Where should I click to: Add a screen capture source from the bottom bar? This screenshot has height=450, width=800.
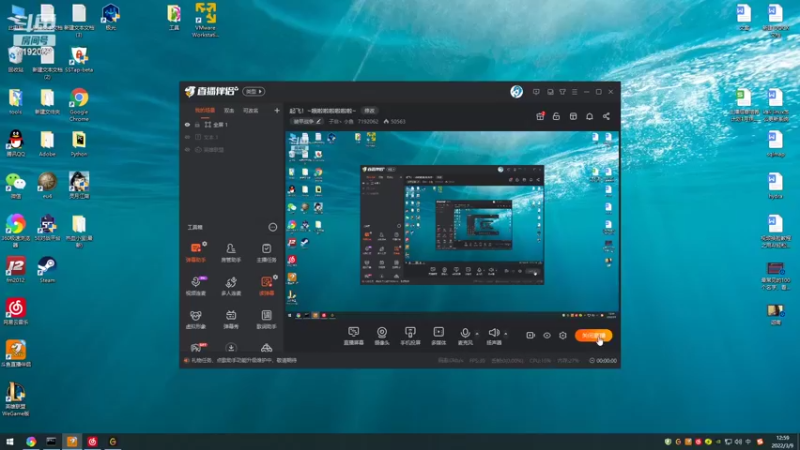[354, 336]
